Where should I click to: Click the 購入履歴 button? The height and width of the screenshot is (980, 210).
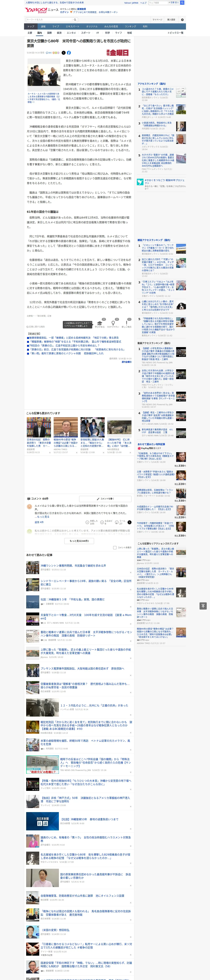171,20
